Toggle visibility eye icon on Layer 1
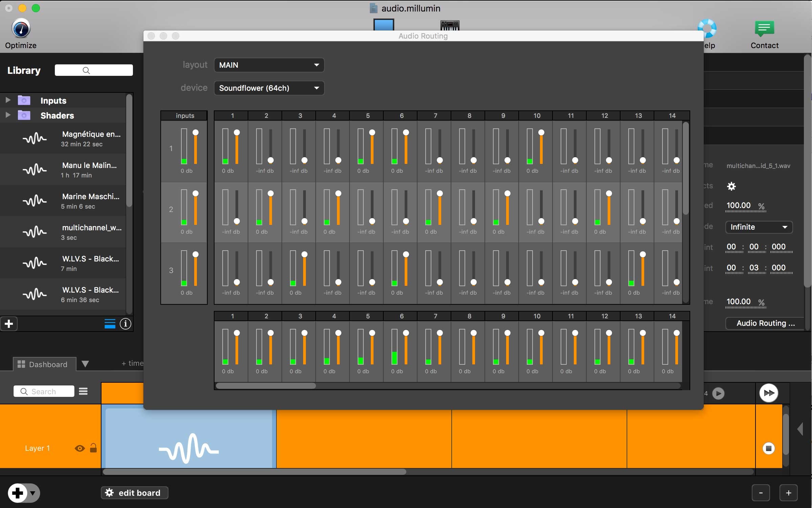 pyautogui.click(x=80, y=448)
